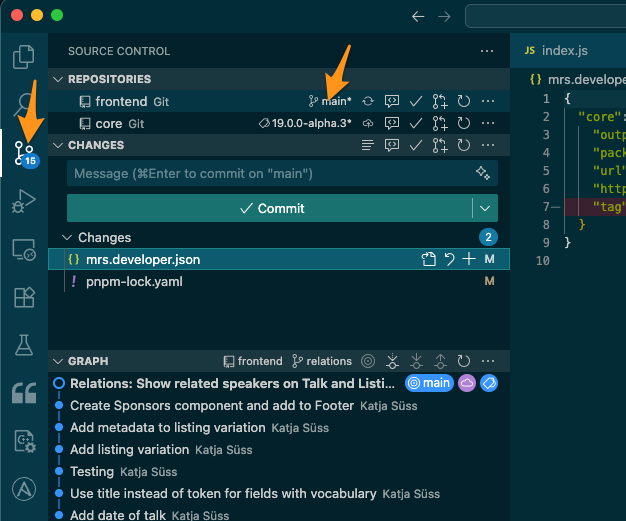Open the Commit button dropdown arrow
The image size is (626, 521).
485,208
